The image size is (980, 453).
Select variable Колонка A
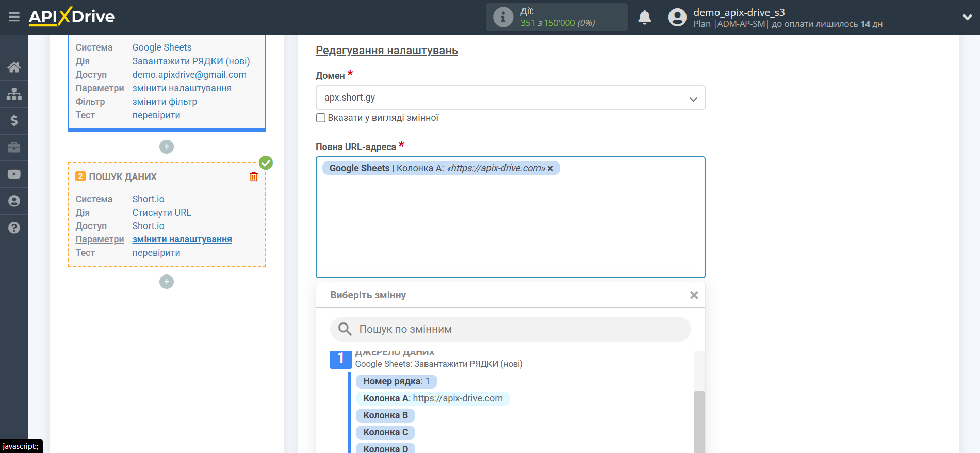click(x=433, y=398)
